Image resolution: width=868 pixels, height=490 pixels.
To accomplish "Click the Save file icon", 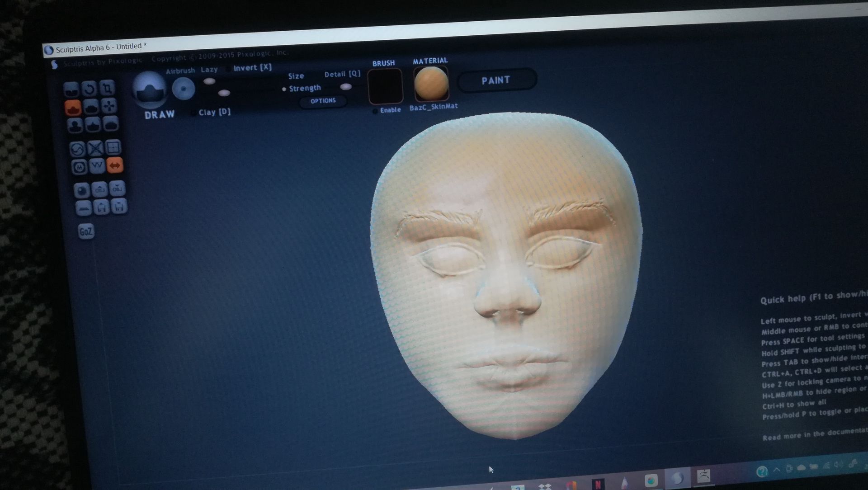I will point(119,207).
